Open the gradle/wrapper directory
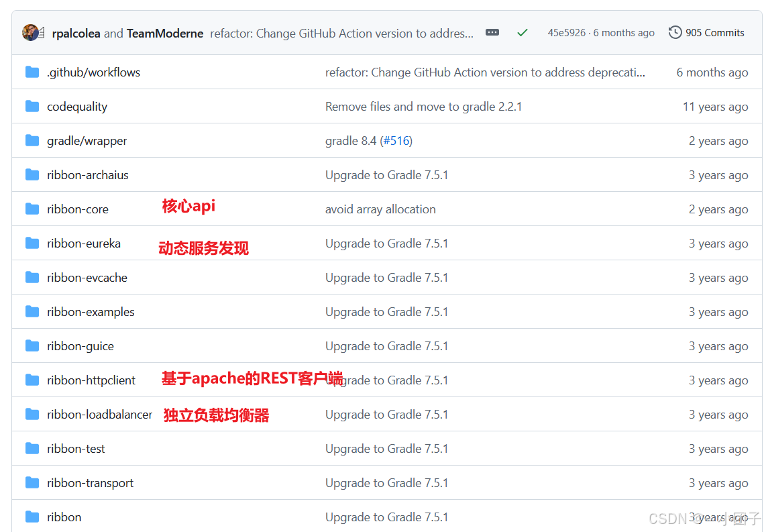Viewport: 764px width, 532px height. 87,141
